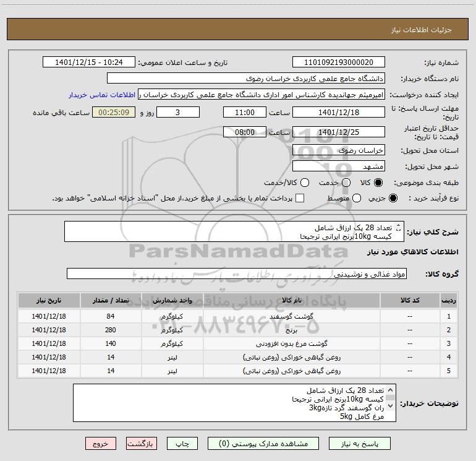
Task: Click the مواد غذائی و نوشیدنی group field
Action: (x=237, y=274)
